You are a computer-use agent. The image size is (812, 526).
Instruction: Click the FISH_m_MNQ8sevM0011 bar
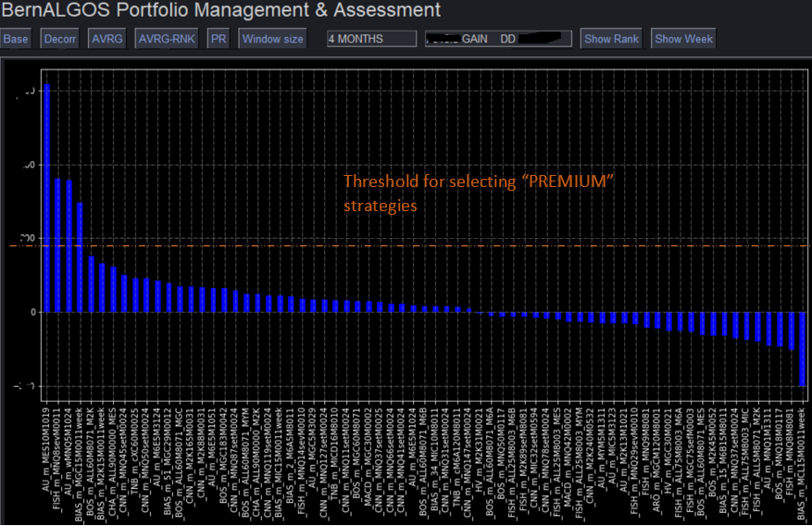pyautogui.click(x=57, y=245)
